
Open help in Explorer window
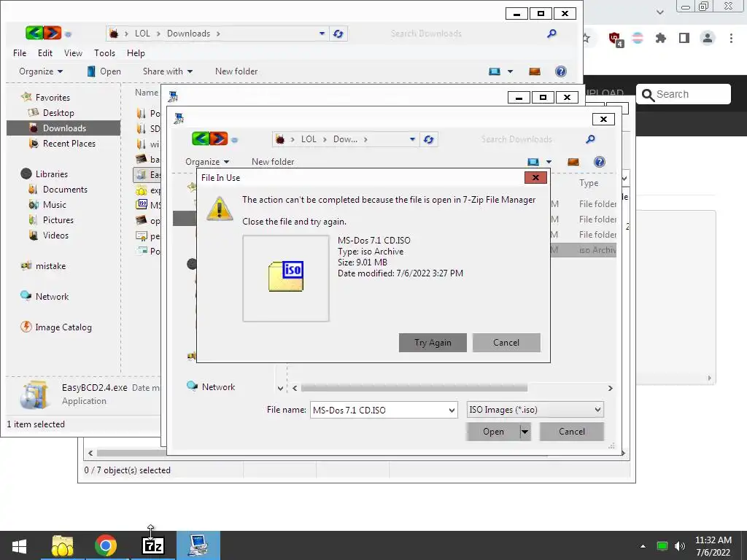[x=561, y=71]
